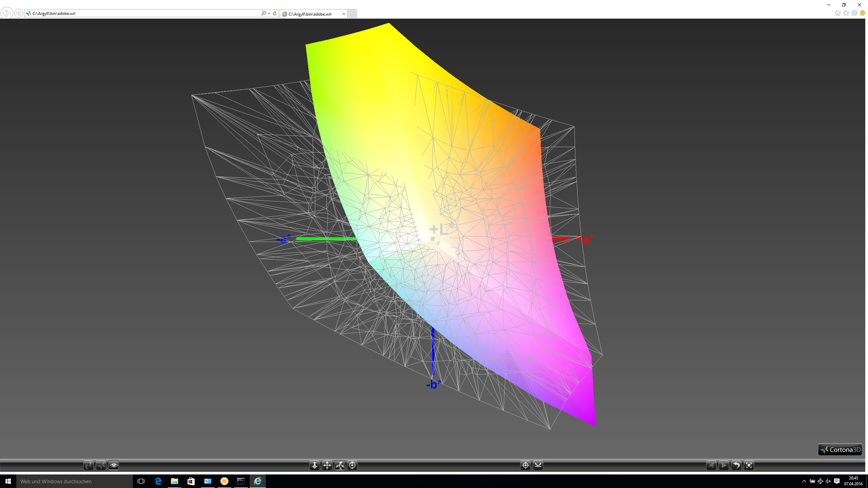Click the Restore undo-arrow view icon
868x488 pixels.
point(736,465)
